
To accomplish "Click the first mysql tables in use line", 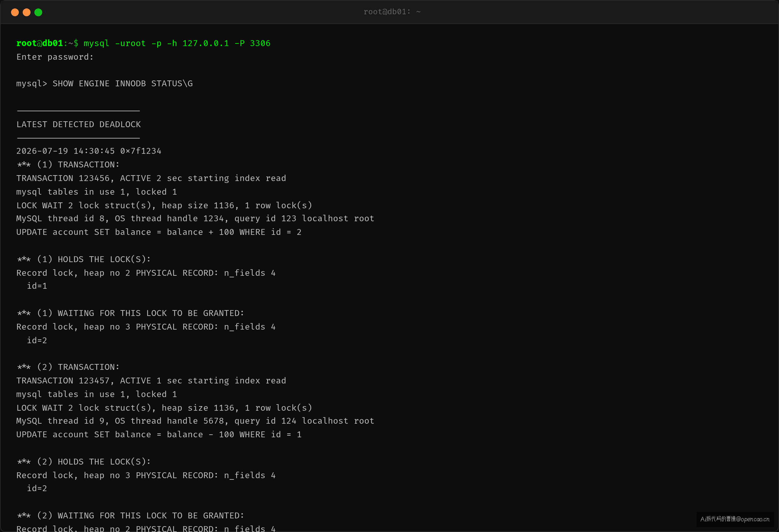I will point(96,192).
